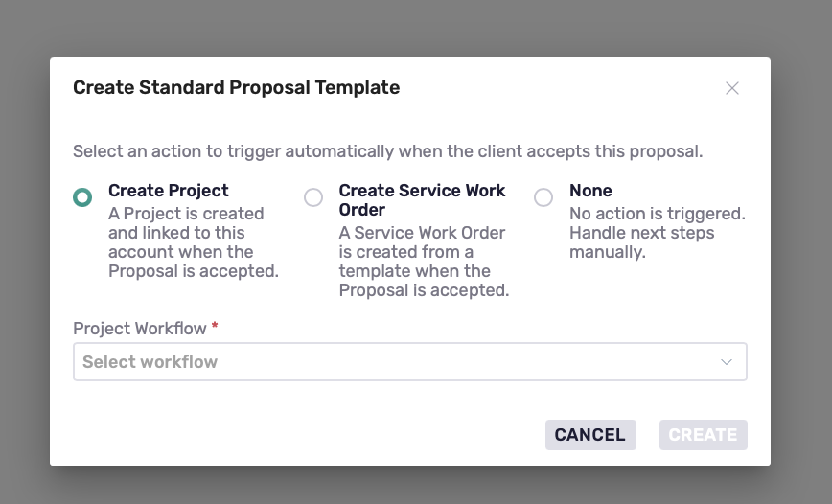The width and height of the screenshot is (832, 504).
Task: Click the chevron arrow in the workflow field
Action: 727,362
